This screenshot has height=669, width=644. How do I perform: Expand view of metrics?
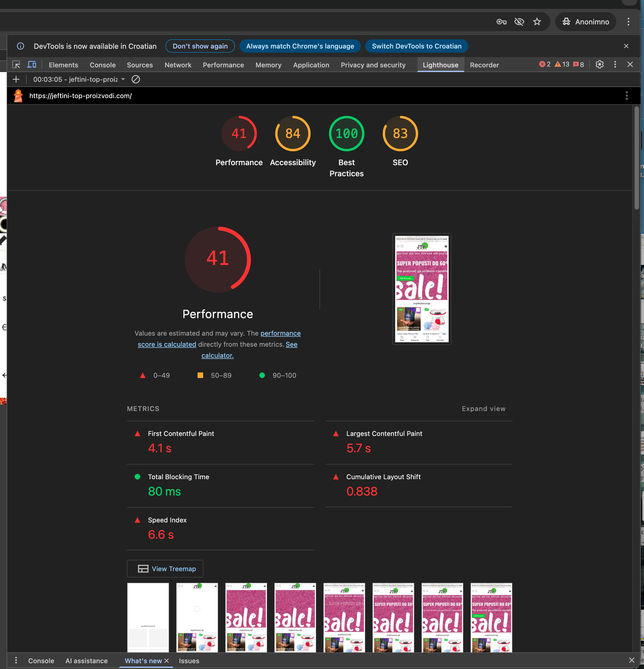pyautogui.click(x=483, y=408)
